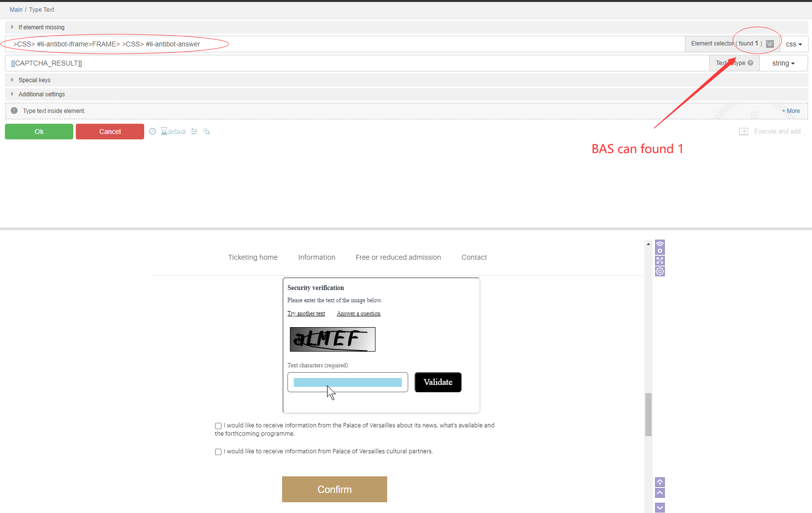This screenshot has height=513, width=812.
Task: Open the string text type dropdown
Action: point(783,63)
